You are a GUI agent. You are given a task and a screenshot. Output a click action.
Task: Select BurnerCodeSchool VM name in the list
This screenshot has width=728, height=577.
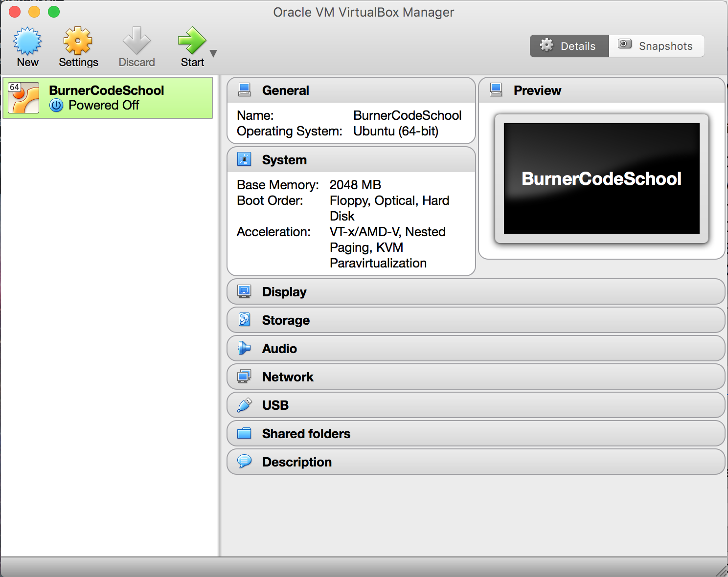106,90
